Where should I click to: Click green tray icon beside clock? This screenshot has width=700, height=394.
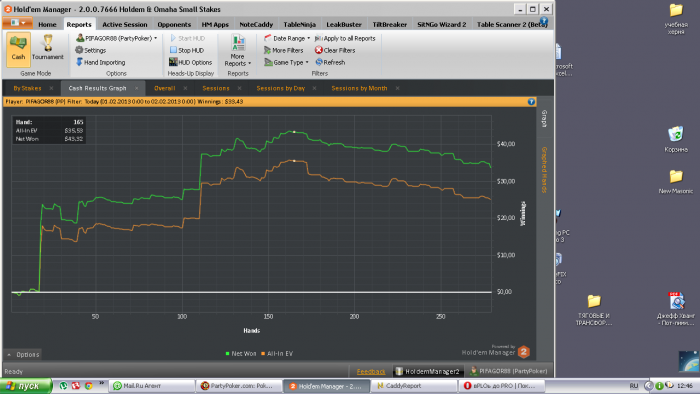[659, 386]
